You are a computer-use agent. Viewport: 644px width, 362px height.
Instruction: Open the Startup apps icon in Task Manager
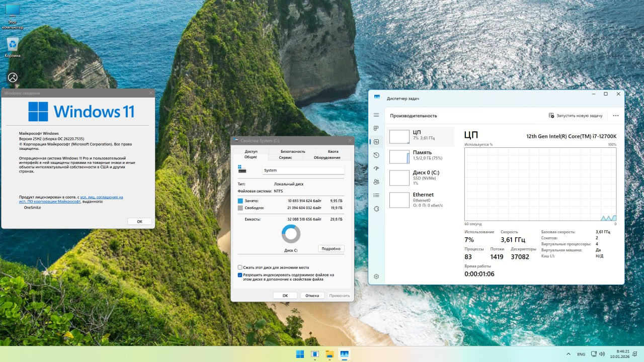(376, 168)
